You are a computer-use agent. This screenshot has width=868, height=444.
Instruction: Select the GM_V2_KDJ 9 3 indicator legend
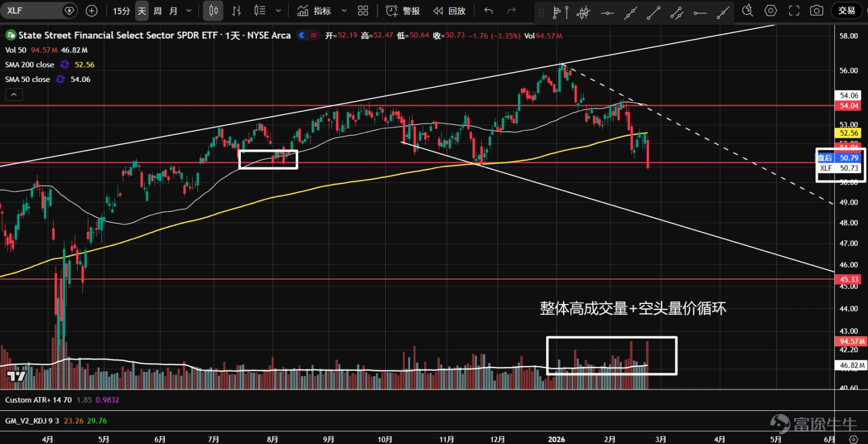pyautogui.click(x=32, y=421)
